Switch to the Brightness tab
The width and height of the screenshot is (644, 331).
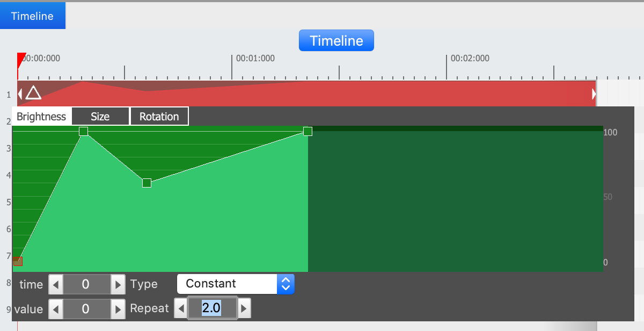41,117
